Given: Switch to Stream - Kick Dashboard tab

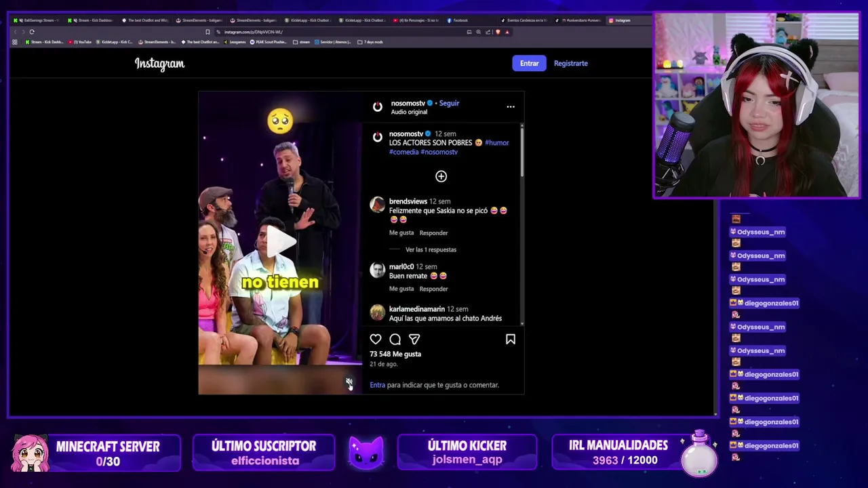Looking at the screenshot, I should click(92, 20).
